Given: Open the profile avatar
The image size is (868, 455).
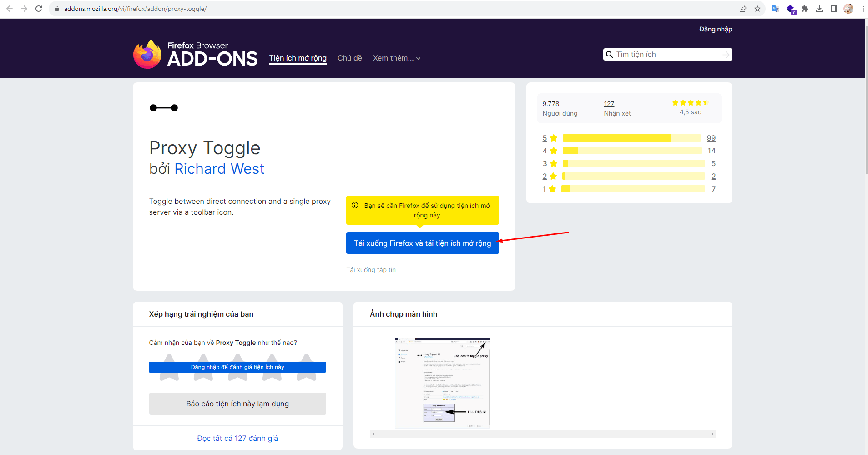Looking at the screenshot, I should coord(848,9).
